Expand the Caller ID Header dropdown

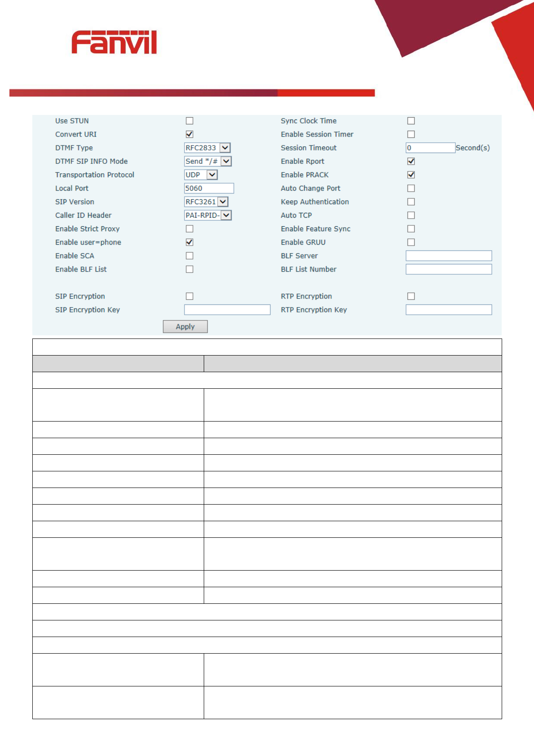tap(208, 215)
